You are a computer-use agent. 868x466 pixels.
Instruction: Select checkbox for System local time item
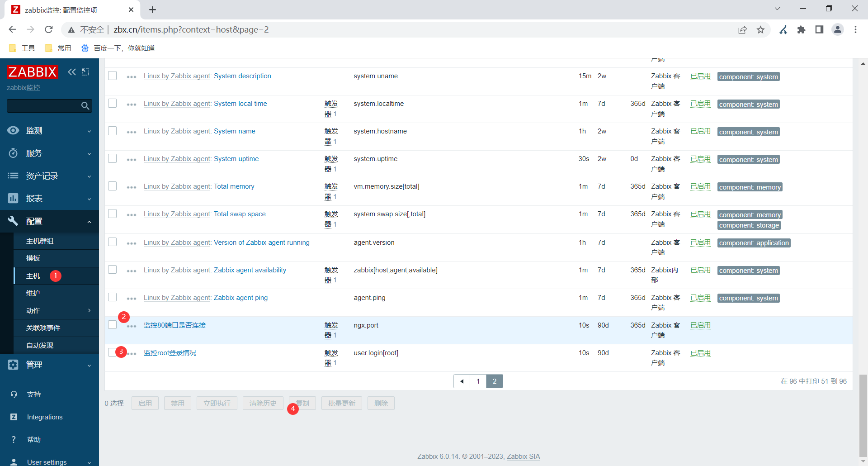point(113,103)
